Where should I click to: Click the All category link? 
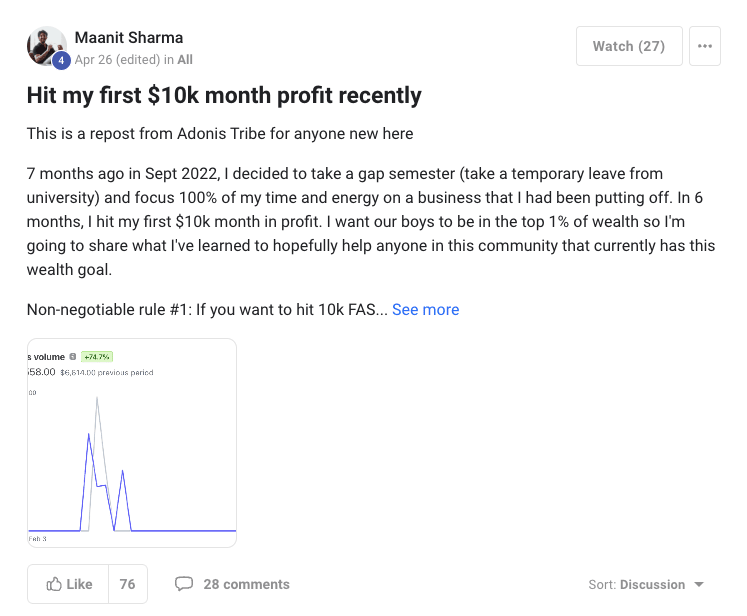click(185, 60)
